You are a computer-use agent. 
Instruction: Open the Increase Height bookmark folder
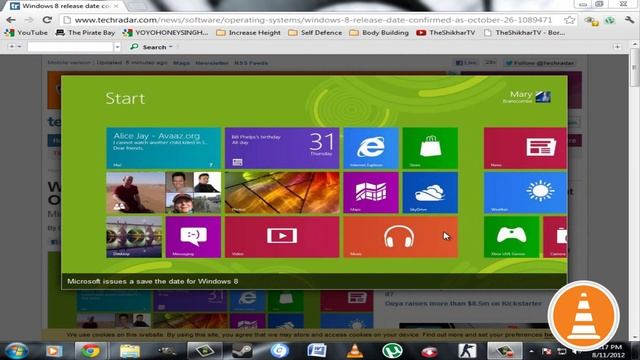(248, 33)
